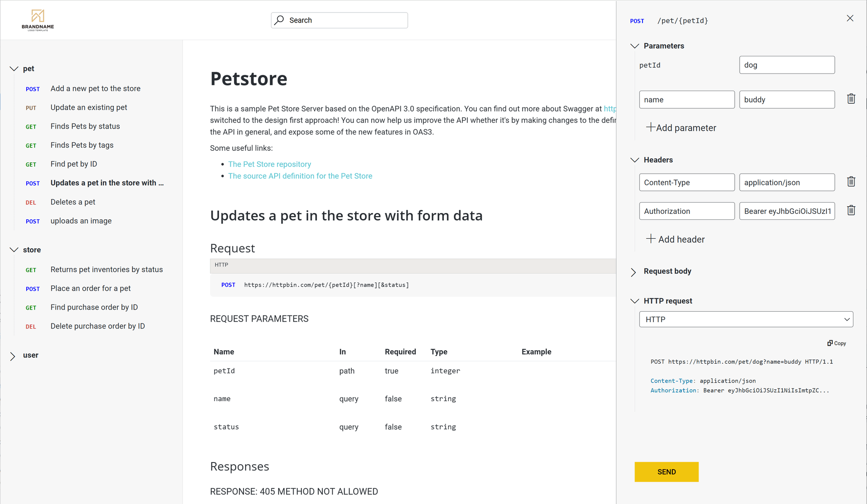This screenshot has height=504, width=867.
Task: Click the petId value input field
Action: 786,65
